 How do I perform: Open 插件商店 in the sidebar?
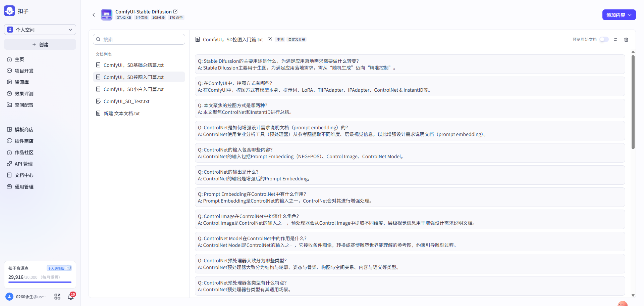[23, 141]
